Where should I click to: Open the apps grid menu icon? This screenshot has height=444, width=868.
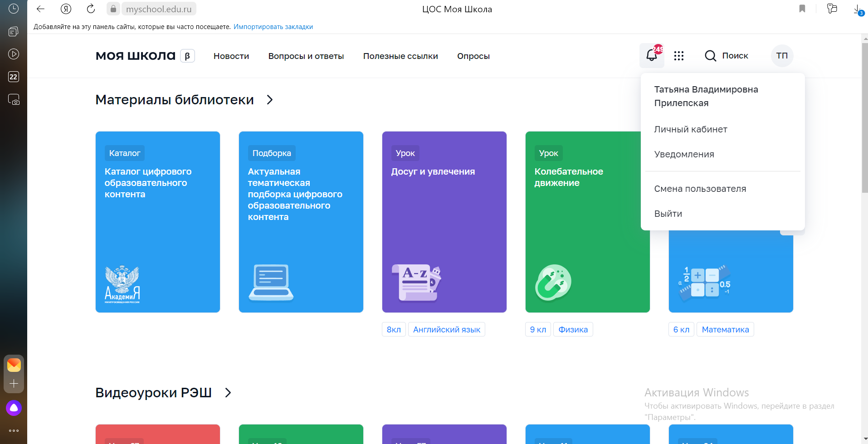click(x=679, y=56)
